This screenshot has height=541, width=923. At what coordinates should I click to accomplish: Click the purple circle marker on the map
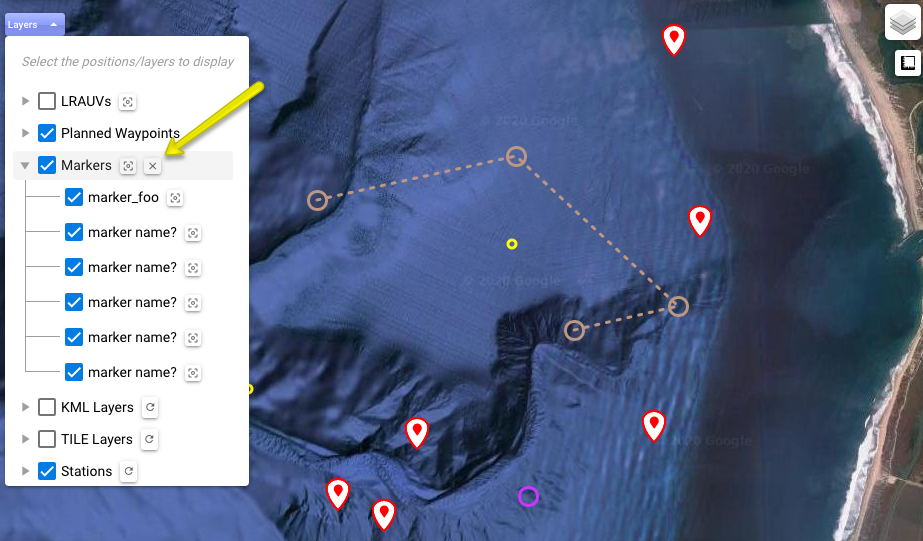tap(528, 497)
